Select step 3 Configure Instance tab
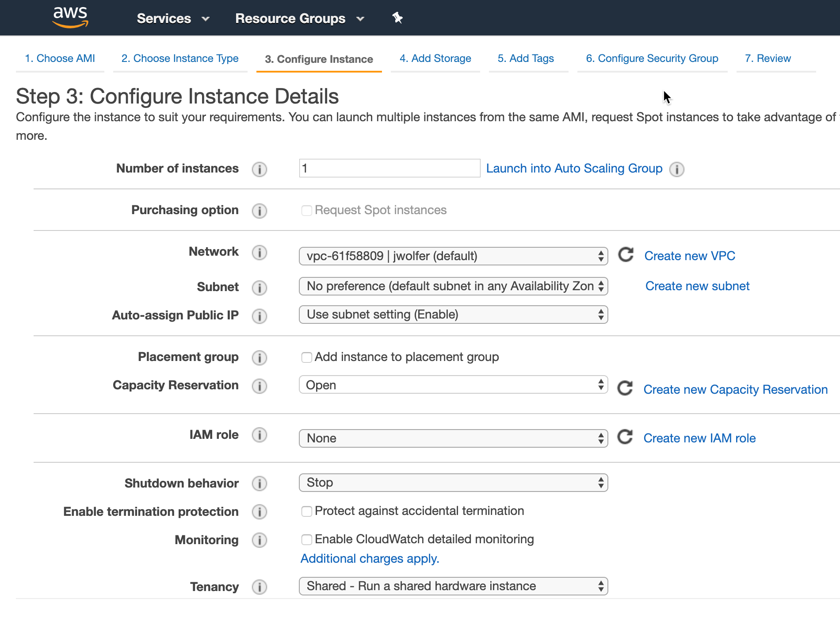840x622 pixels. [x=319, y=59]
